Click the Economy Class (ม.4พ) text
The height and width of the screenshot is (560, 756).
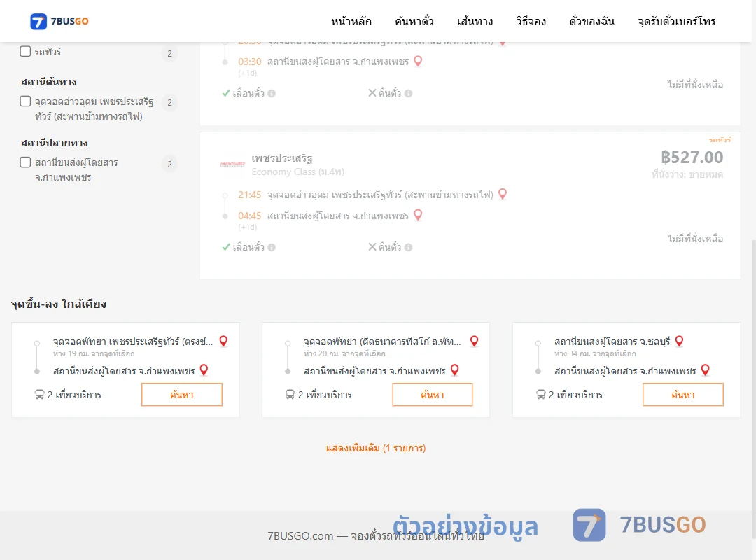pyautogui.click(x=298, y=171)
